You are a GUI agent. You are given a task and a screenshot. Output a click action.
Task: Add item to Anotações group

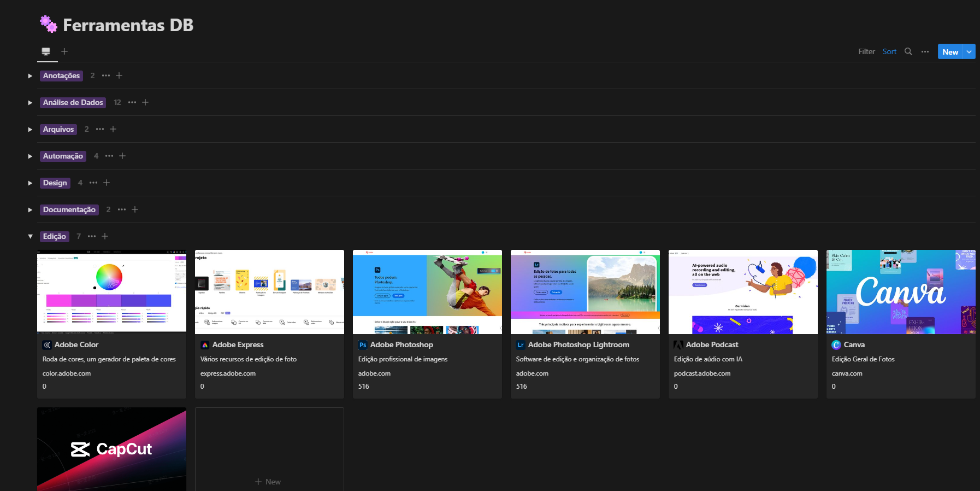pos(119,75)
